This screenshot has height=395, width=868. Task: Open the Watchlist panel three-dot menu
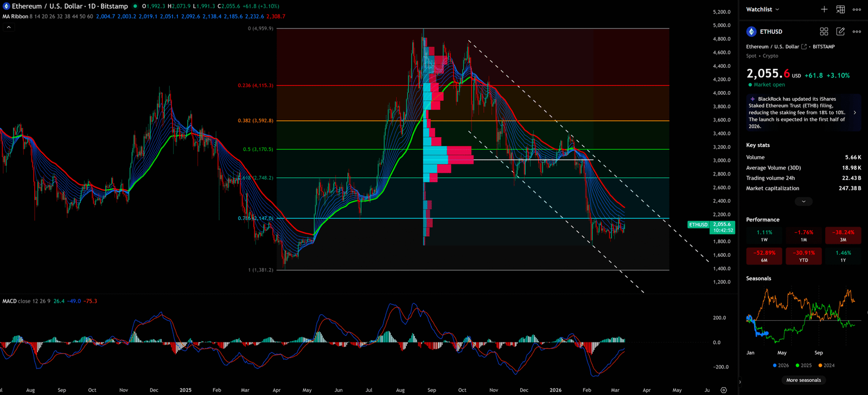click(857, 9)
